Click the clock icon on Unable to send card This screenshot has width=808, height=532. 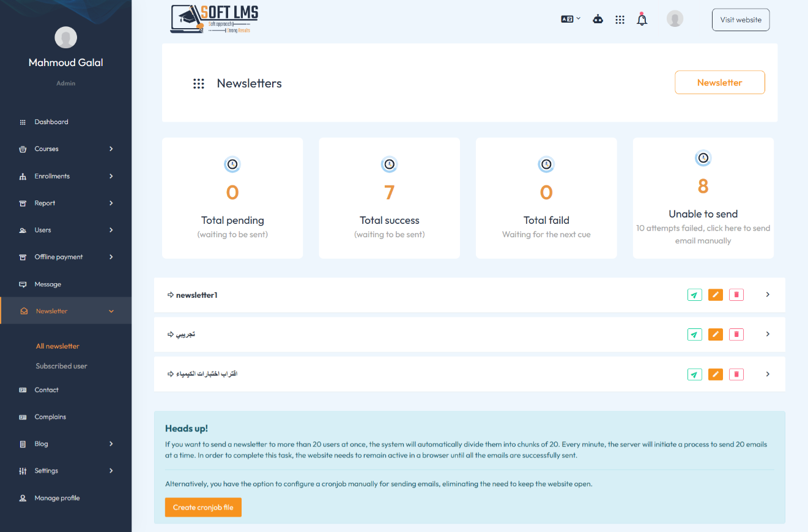click(703, 158)
